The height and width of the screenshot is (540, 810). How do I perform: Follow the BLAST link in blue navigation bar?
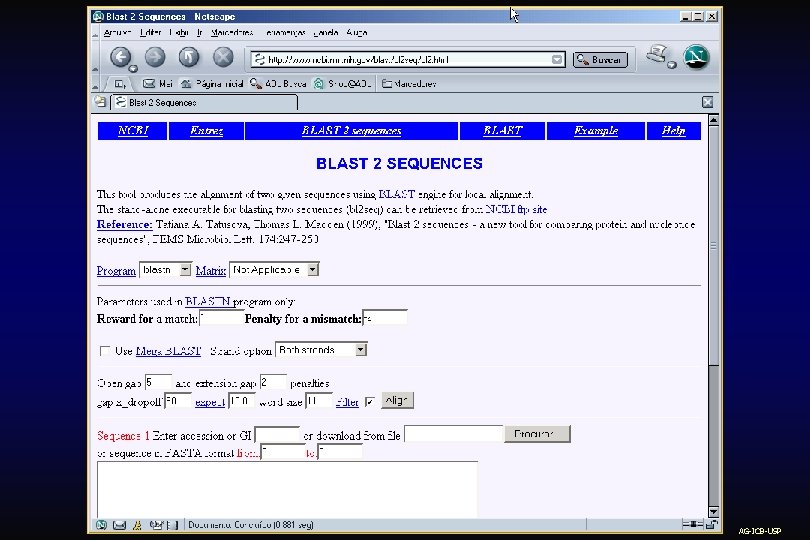coord(502,131)
